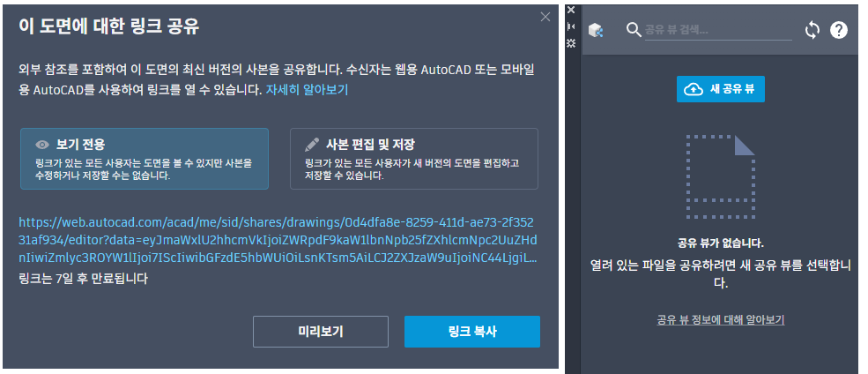Focus the 공유 뷰 검색 search field
The image size is (868, 374).
pyautogui.click(x=687, y=30)
